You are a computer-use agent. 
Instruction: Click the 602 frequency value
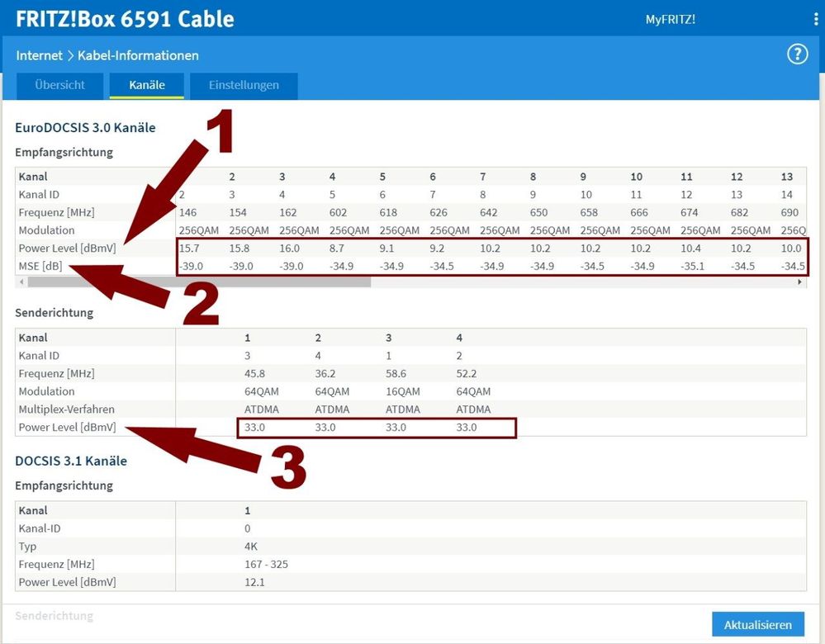(338, 212)
